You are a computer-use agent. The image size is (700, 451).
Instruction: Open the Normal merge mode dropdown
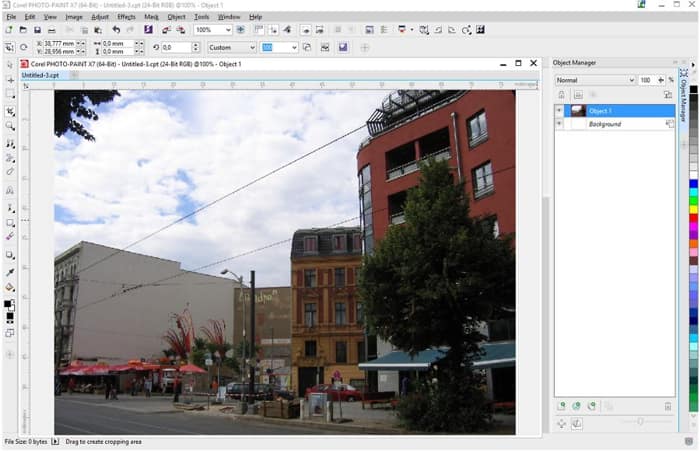[x=631, y=79]
